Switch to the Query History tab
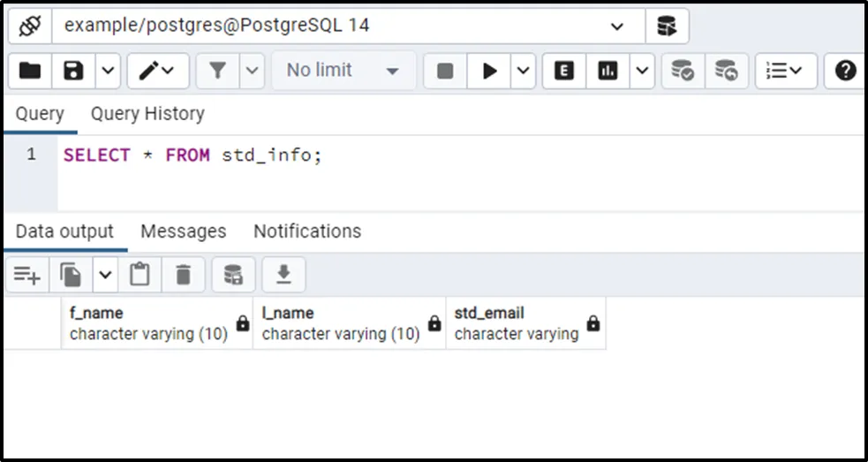This screenshot has width=868, height=462. [147, 114]
